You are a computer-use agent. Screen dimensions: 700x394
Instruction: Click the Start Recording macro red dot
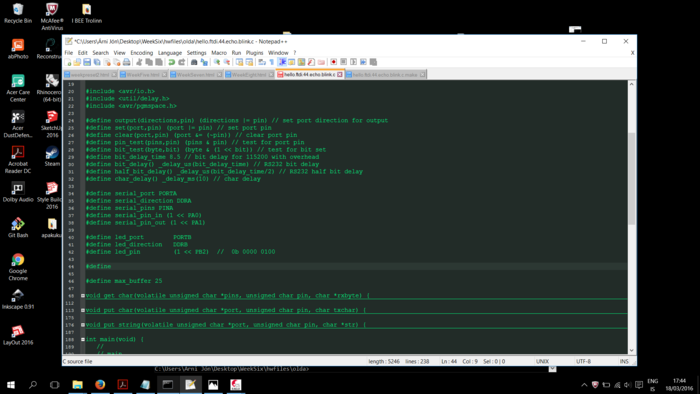pyautogui.click(x=333, y=62)
